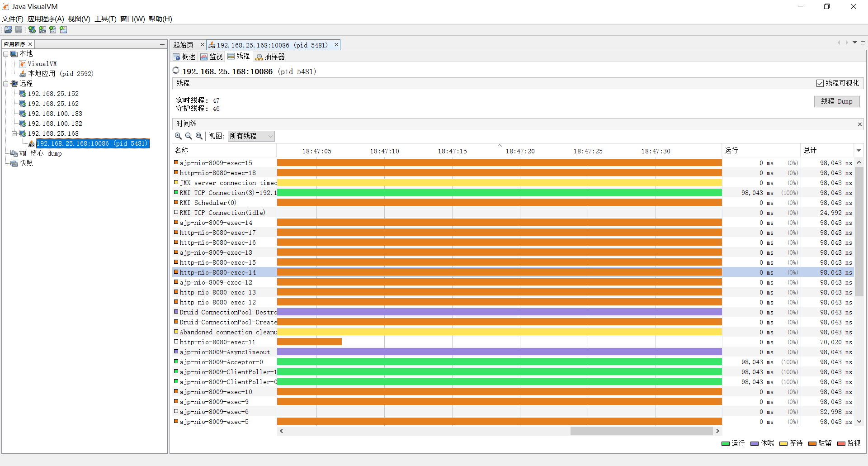This screenshot has width=868, height=466.
Task: Click the VisualVM node icon in tree
Action: [23, 64]
